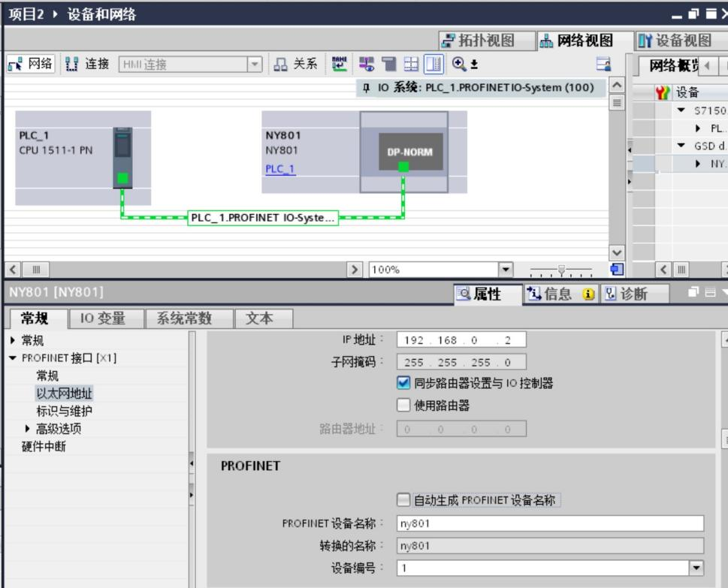This screenshot has height=588, width=728.
Task: Click the network tool icon on 网络 button
Action: tap(15, 64)
